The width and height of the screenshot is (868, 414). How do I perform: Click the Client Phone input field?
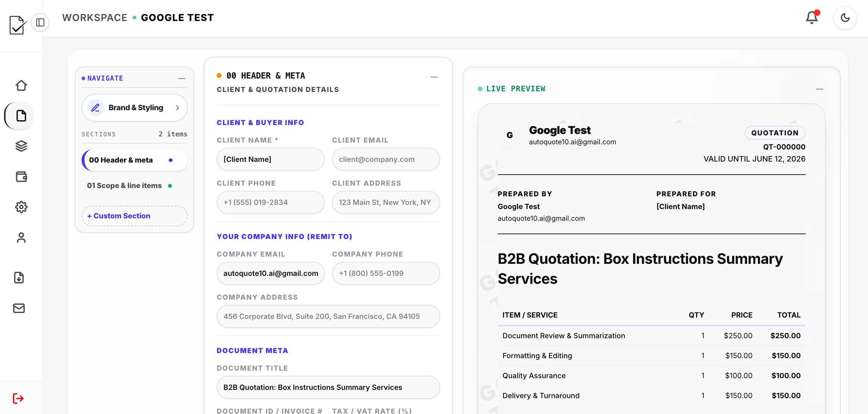point(271,203)
